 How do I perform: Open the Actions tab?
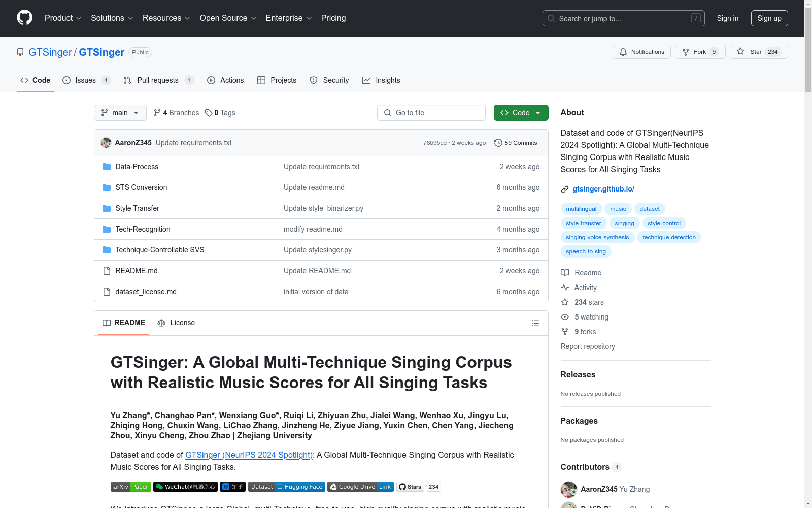[225, 80]
